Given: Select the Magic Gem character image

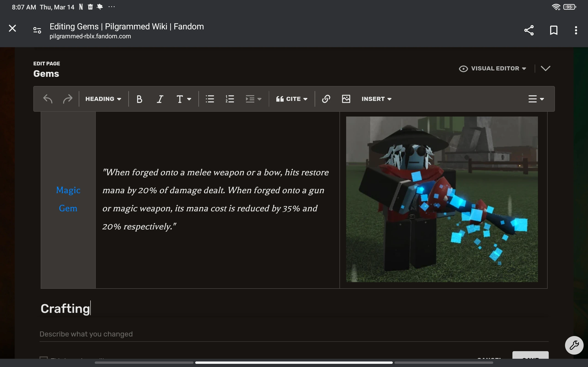Looking at the screenshot, I should [x=442, y=199].
